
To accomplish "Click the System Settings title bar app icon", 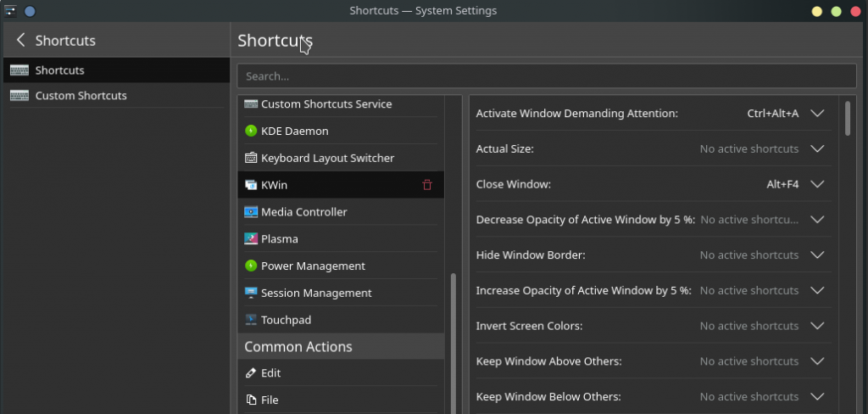I will (x=10, y=11).
